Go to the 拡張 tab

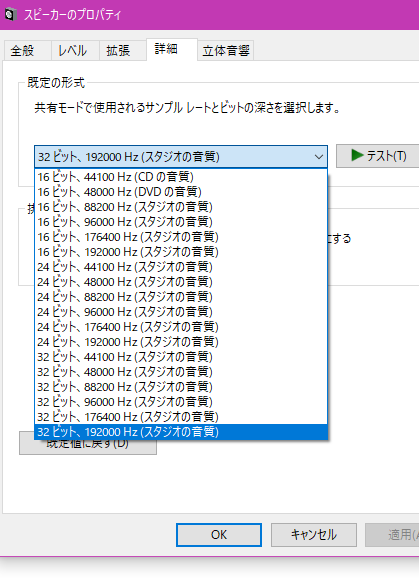123,51
